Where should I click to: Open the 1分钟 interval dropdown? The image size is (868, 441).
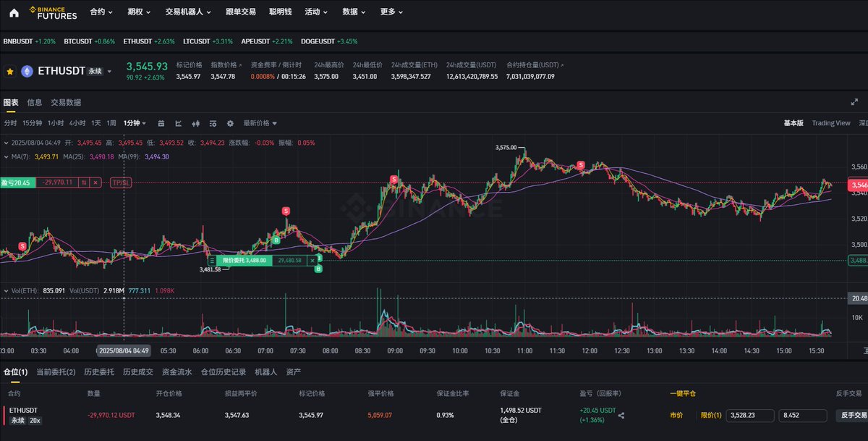135,123
